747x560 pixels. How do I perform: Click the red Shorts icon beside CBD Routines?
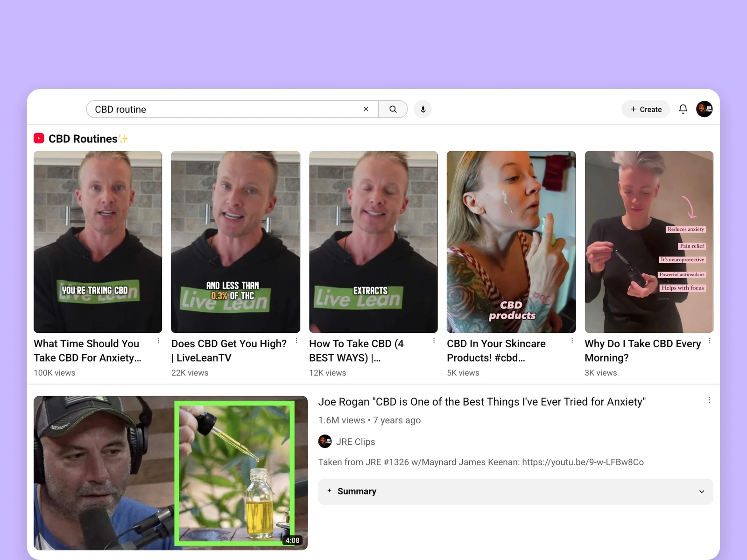(x=39, y=139)
